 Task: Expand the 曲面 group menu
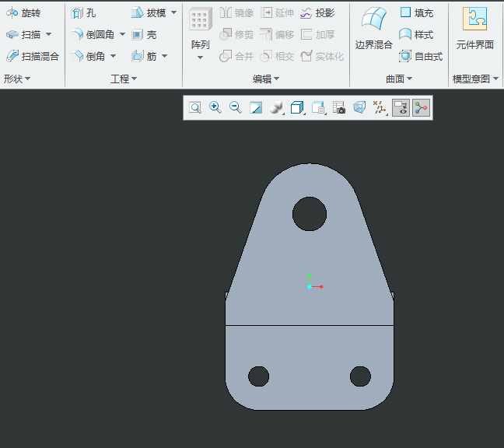(x=399, y=79)
